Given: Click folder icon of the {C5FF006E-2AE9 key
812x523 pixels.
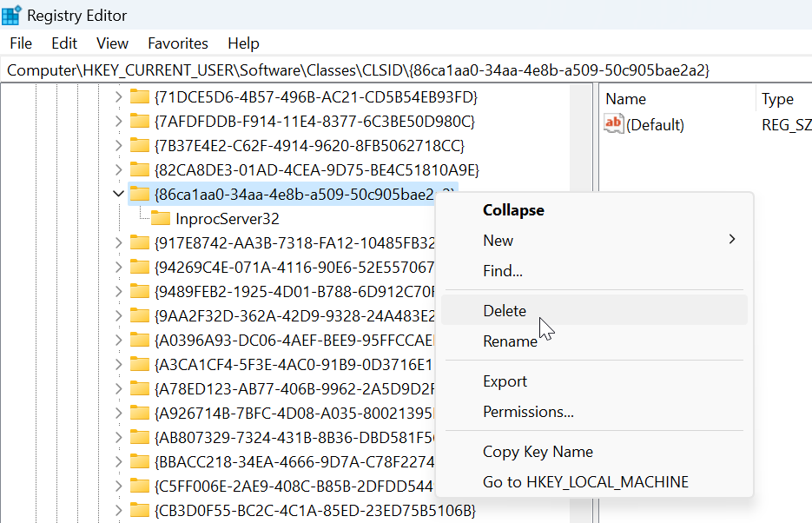Looking at the screenshot, I should [139, 486].
